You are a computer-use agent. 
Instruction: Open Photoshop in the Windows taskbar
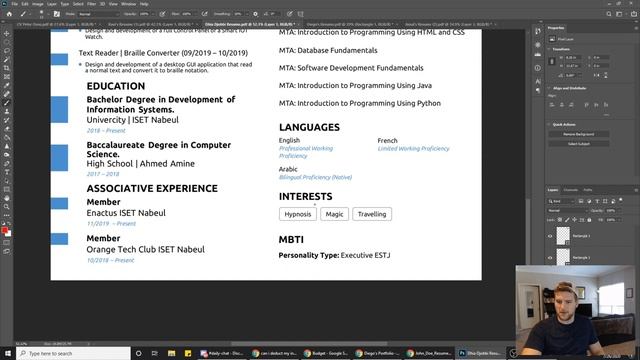click(480, 353)
